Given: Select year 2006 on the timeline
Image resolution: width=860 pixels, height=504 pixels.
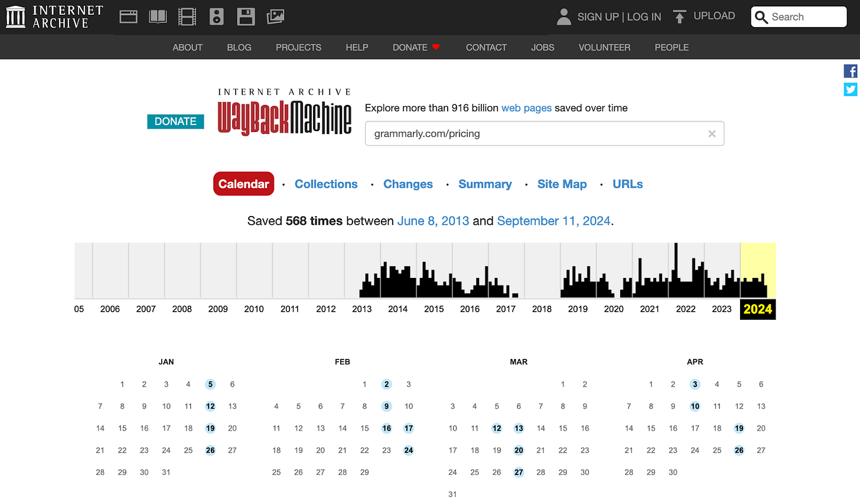Looking at the screenshot, I should [110, 309].
